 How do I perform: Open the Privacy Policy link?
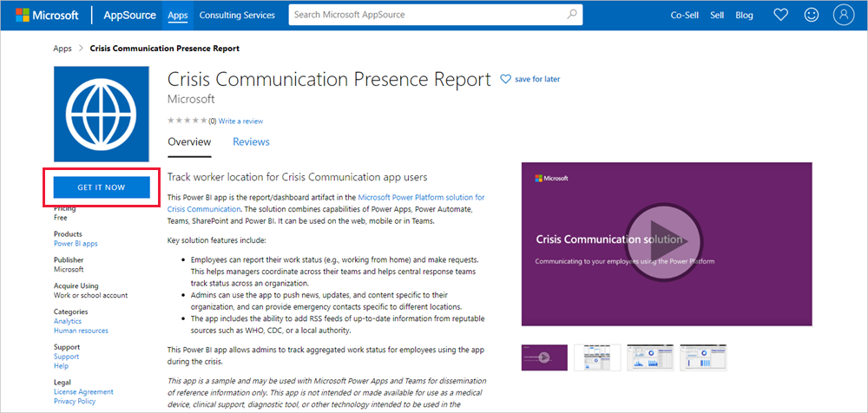[x=75, y=402]
